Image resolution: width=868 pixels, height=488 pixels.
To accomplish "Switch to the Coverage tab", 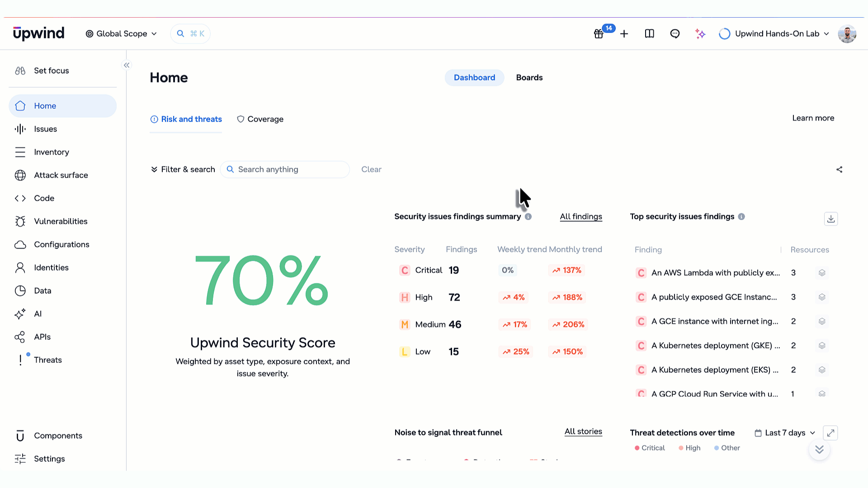I will [x=260, y=119].
